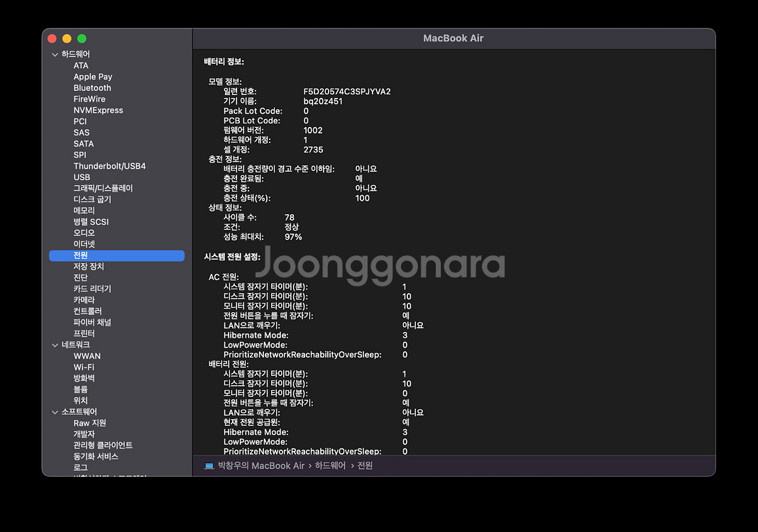
Task: Collapse the 네트워크 section chevron
Action: (55, 345)
